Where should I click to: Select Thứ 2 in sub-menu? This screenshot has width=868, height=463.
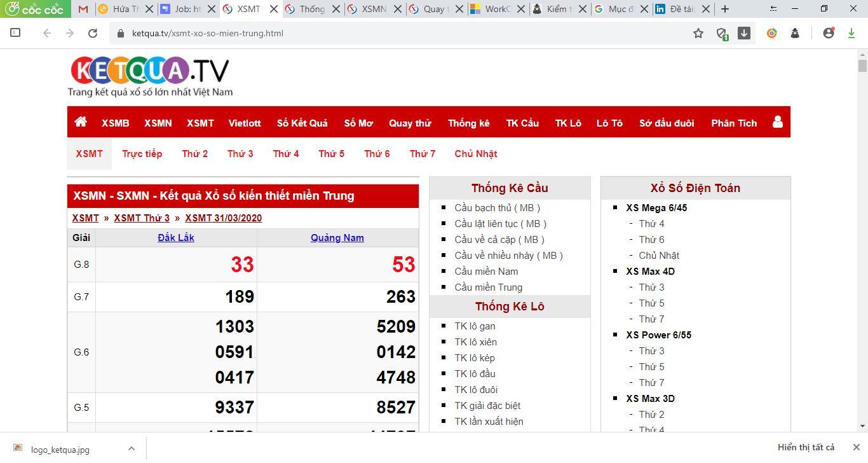pyautogui.click(x=194, y=153)
